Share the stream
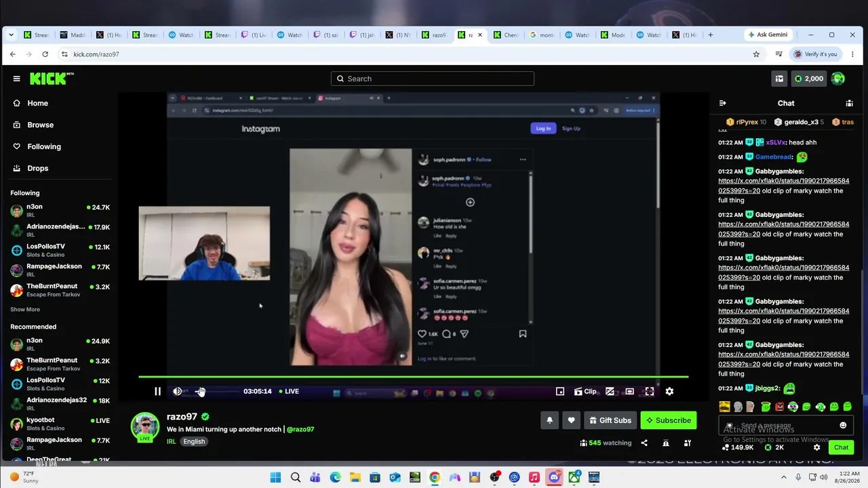The height and width of the screenshot is (488, 868). tap(644, 443)
